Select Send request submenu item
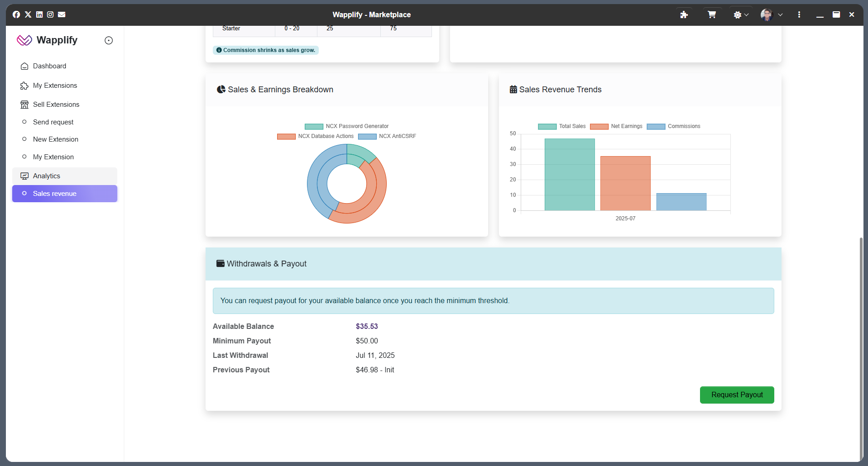Viewport: 868px width, 466px height. tap(65, 122)
